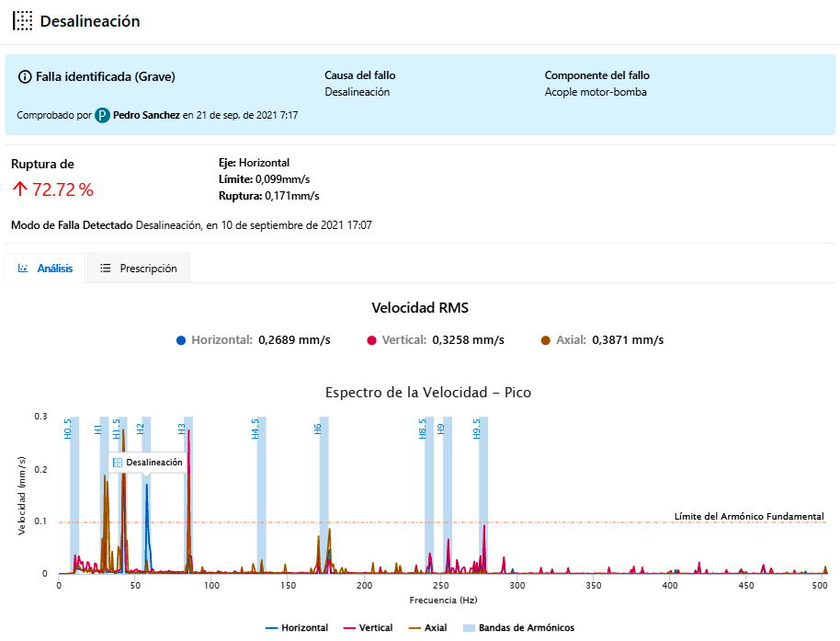
Task: Click the Eje: Horizontal text
Action: pos(254,163)
